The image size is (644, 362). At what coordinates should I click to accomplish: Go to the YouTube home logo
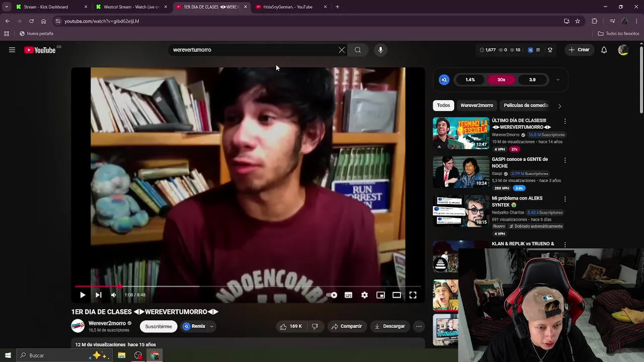(40, 50)
